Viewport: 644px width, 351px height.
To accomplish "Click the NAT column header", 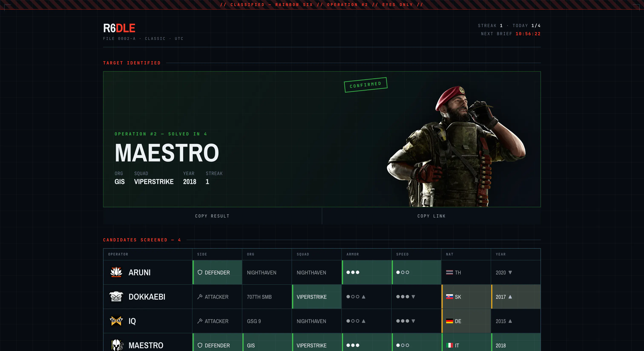I will pos(450,254).
